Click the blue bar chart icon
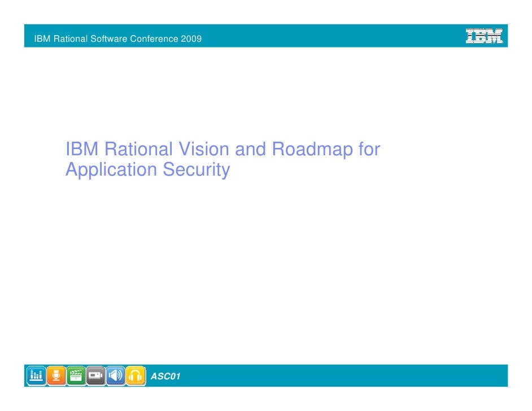This screenshot has width=532, height=411. pos(36,375)
